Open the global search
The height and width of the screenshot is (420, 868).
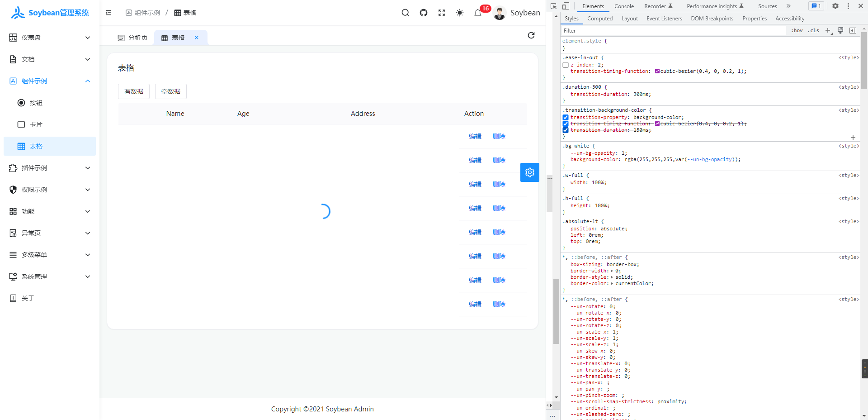405,13
